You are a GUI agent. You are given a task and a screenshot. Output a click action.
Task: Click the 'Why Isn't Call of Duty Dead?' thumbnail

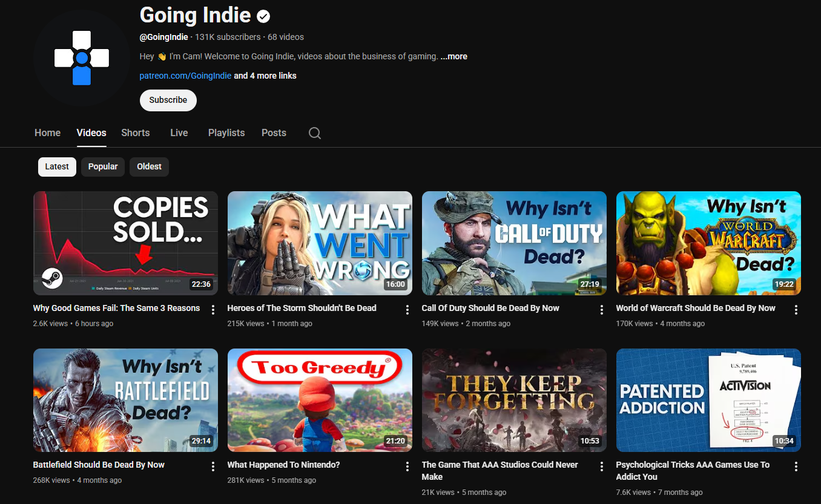[514, 243]
